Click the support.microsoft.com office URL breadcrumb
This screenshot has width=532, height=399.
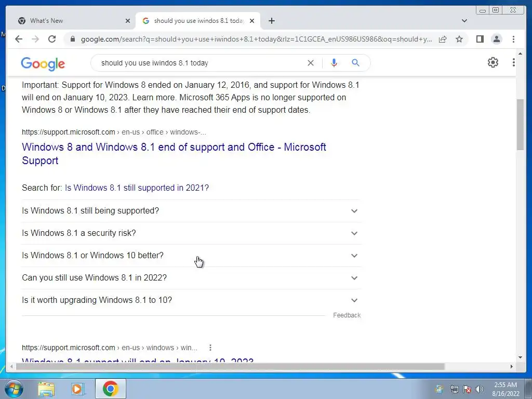[114, 132]
